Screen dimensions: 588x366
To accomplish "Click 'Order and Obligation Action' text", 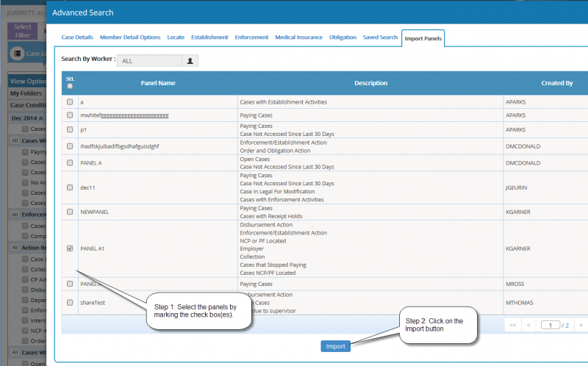I will (275, 151).
